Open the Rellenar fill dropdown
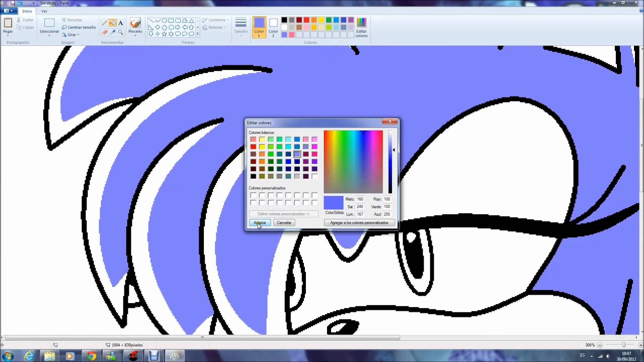Screen dimensions: 644x362 [225, 28]
